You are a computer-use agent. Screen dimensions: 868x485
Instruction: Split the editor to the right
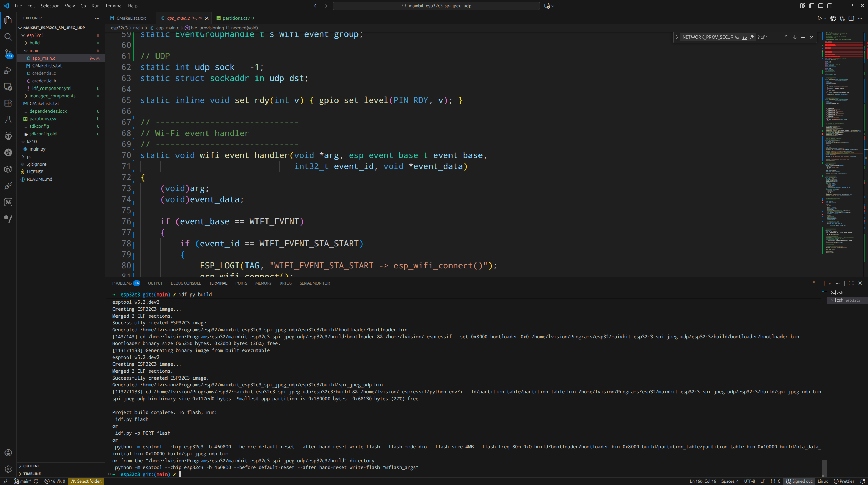click(x=851, y=18)
